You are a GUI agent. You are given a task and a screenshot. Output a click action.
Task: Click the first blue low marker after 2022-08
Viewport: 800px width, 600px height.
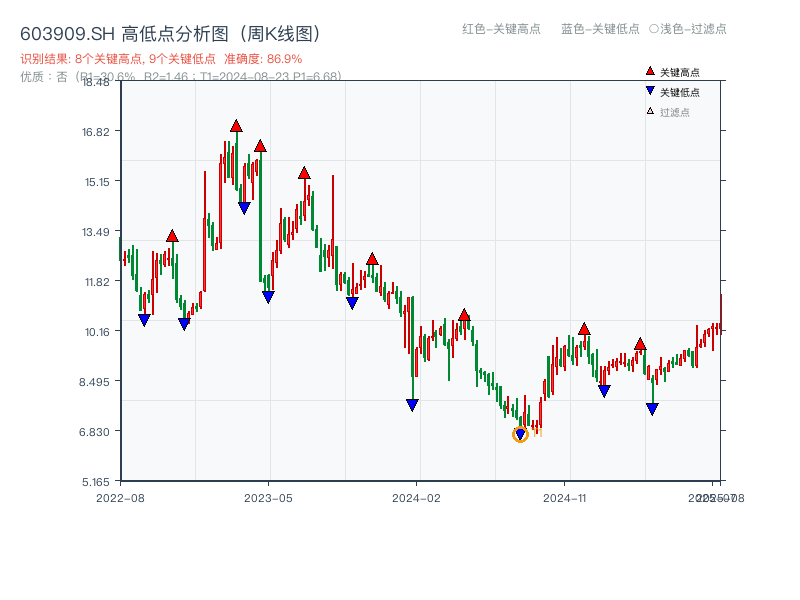coord(143,320)
